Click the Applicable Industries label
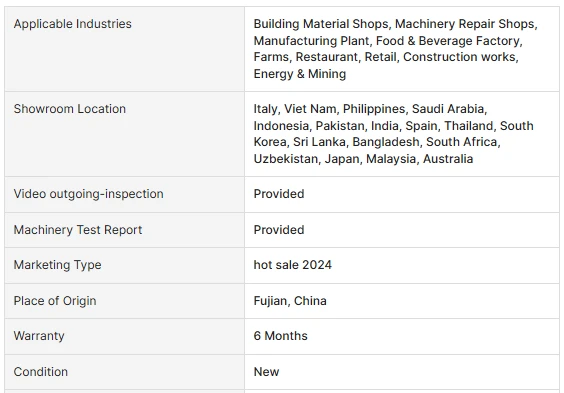Image resolution: width=564 pixels, height=393 pixels. pyautogui.click(x=73, y=24)
